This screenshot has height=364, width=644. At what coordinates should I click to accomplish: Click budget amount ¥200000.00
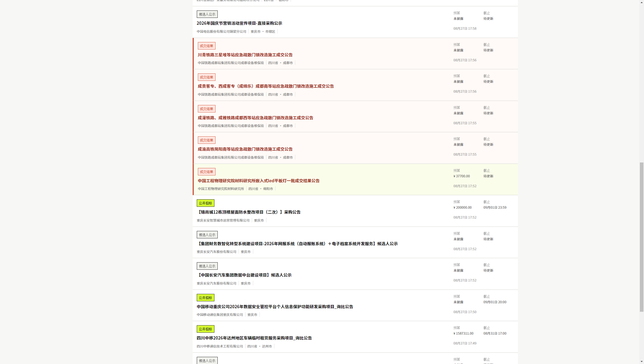point(462,208)
